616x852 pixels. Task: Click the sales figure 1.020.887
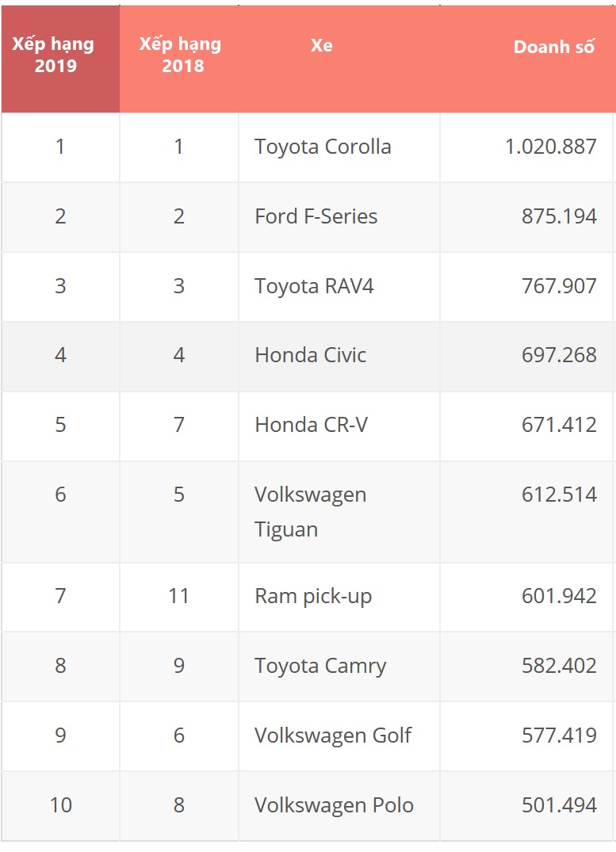[x=550, y=147]
